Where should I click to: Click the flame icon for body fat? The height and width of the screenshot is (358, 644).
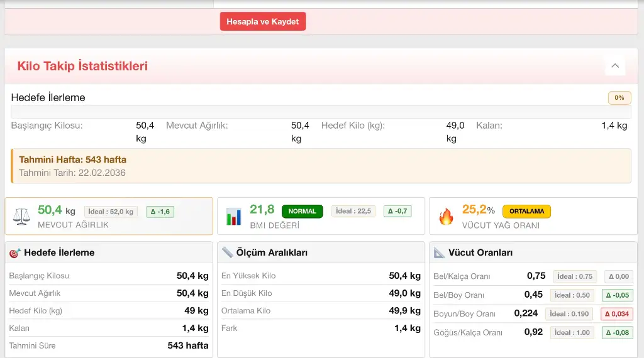click(x=446, y=217)
